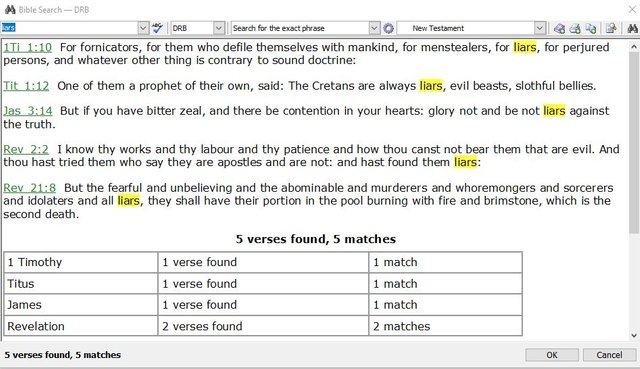Click '2 matches' table cell

445,326
